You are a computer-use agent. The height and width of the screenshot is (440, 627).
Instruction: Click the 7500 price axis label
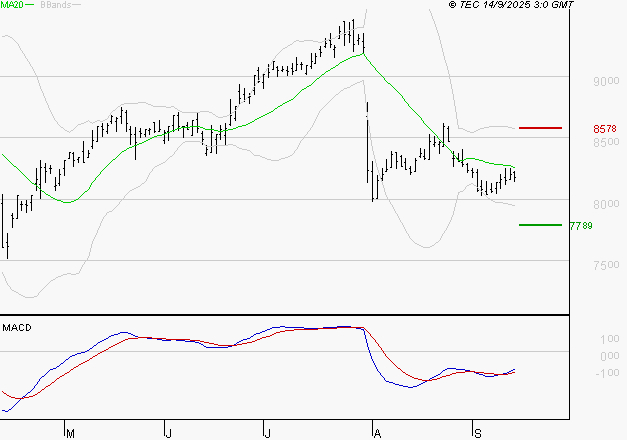606,265
